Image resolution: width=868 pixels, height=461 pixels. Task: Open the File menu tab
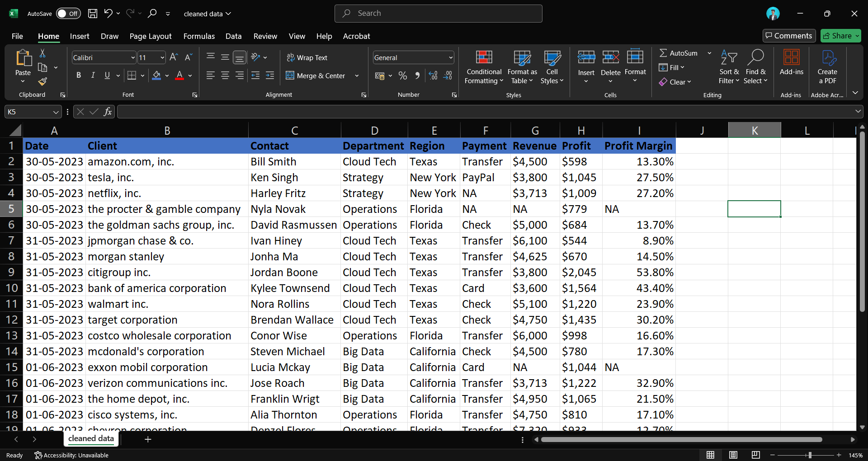[17, 36]
